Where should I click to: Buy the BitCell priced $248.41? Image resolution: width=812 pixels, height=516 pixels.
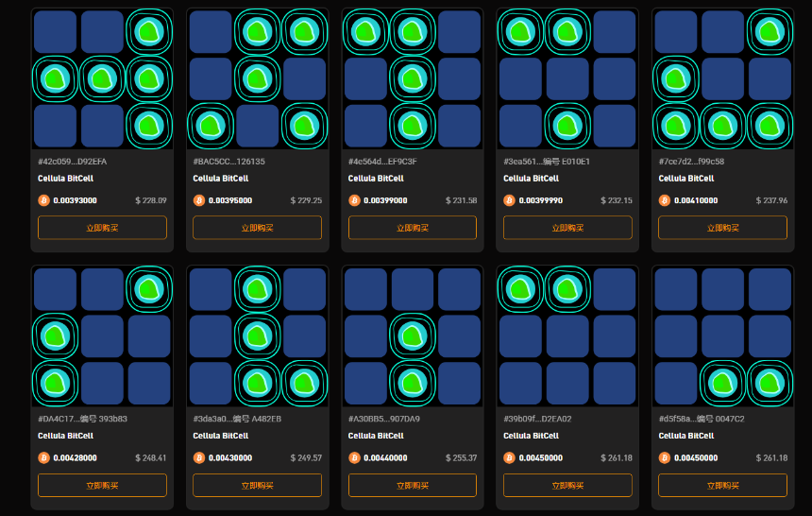(x=102, y=486)
